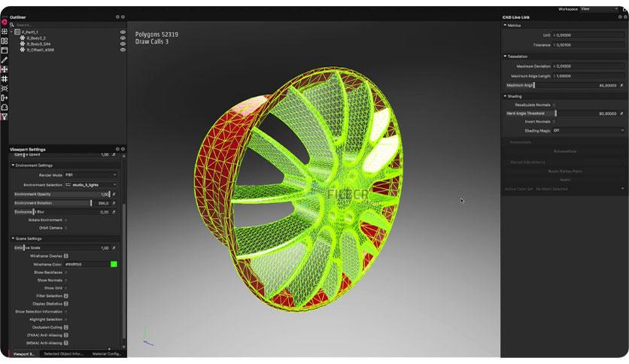Click the green Wireframe Color swatch
This screenshot has width=629, height=364.
[x=114, y=264]
